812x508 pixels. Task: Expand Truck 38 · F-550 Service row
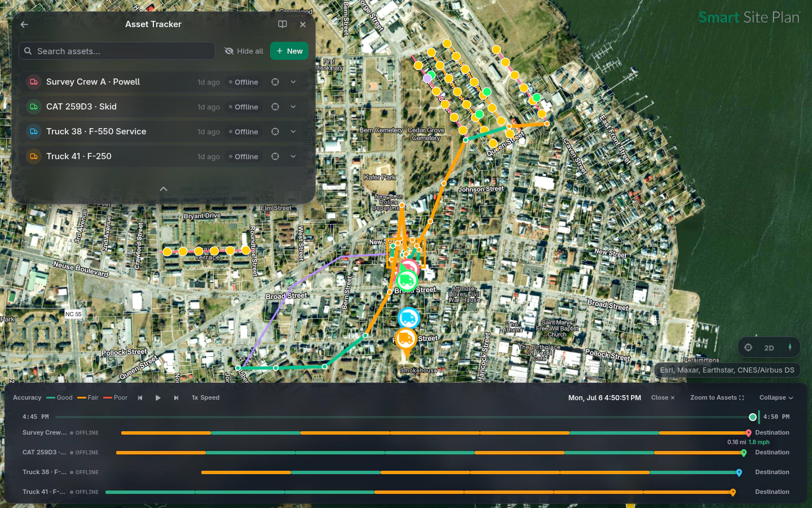(293, 132)
